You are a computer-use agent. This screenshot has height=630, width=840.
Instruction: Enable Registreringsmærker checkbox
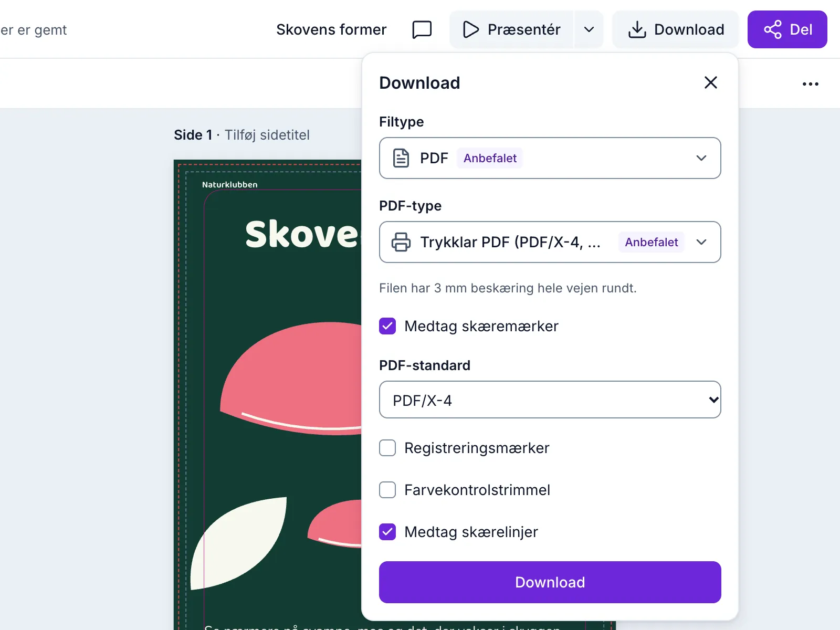tap(387, 448)
